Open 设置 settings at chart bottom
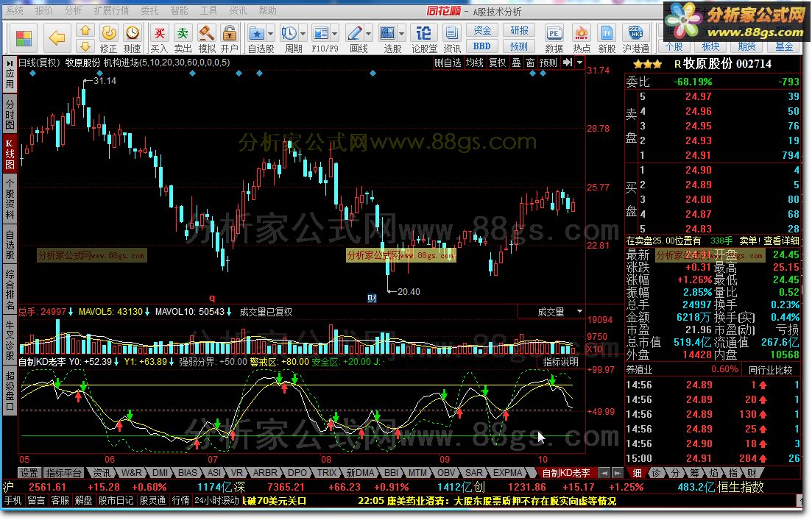812x520 pixels. coord(29,472)
